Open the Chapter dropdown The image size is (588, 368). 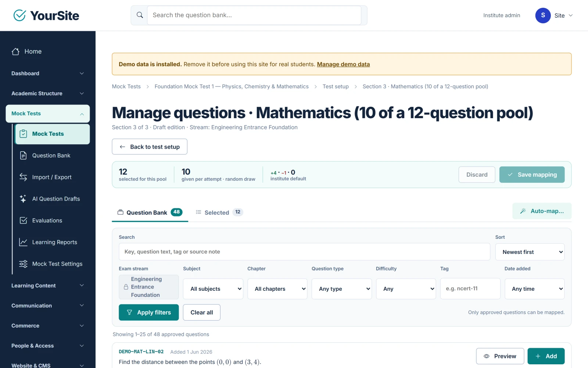point(277,289)
